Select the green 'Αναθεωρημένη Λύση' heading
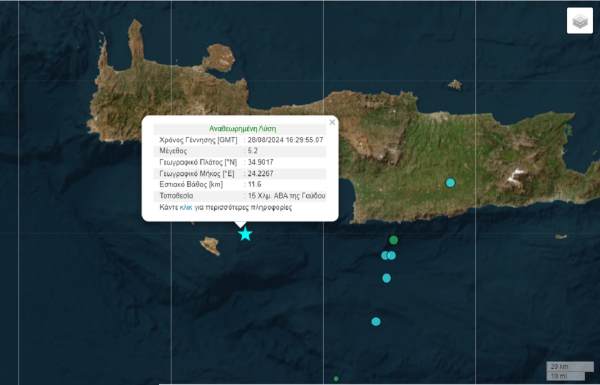Image resolution: width=600 pixels, height=385 pixels. click(x=243, y=129)
